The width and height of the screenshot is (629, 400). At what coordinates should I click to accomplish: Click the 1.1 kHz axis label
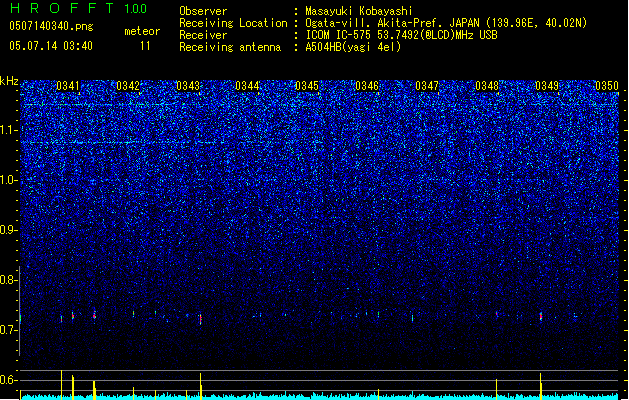tap(9, 130)
